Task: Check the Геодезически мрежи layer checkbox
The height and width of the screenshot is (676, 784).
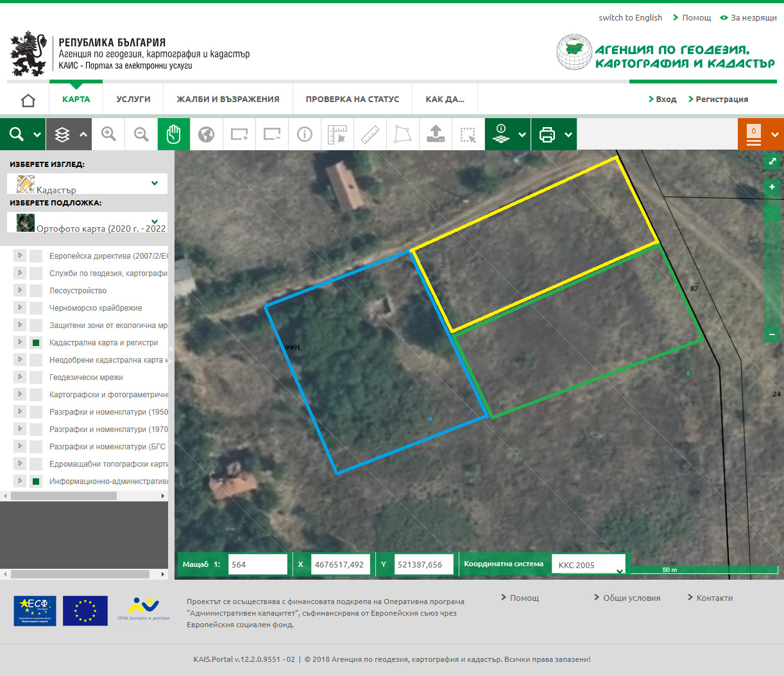Action: pos(36,377)
